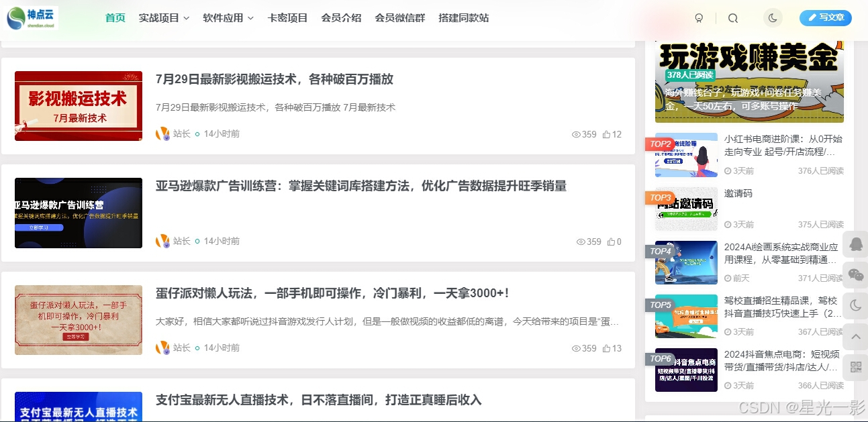Screen dimensions: 868x422
Task: Click TOP5 驾校直播 sidebar thumbnail
Action: 686,316
